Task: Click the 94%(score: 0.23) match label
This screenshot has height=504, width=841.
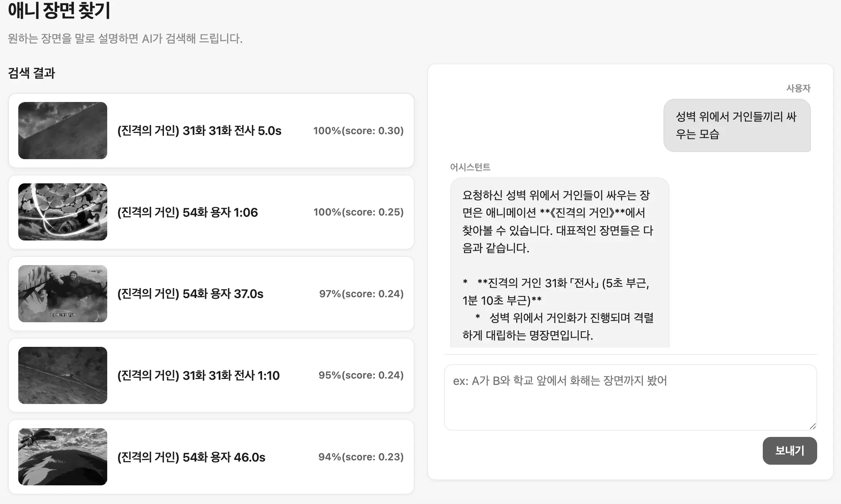Action: coord(361,457)
